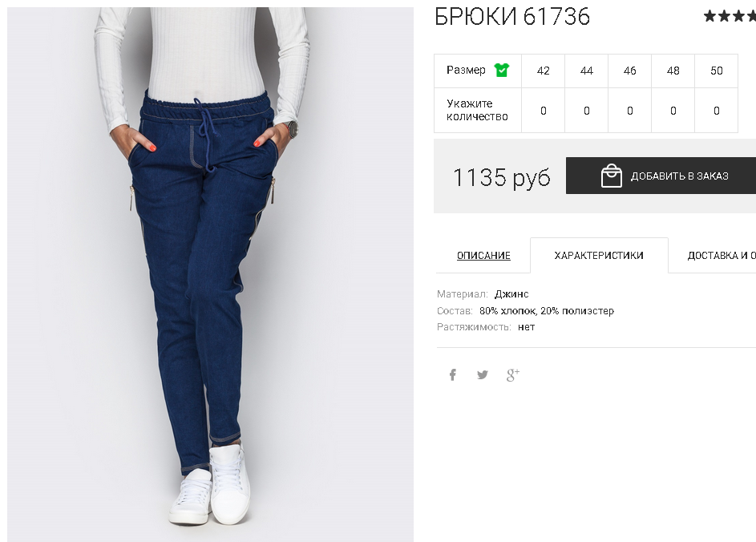Image resolution: width=756 pixels, height=542 pixels.
Task: Share the product on Facebook
Action: coord(453,374)
